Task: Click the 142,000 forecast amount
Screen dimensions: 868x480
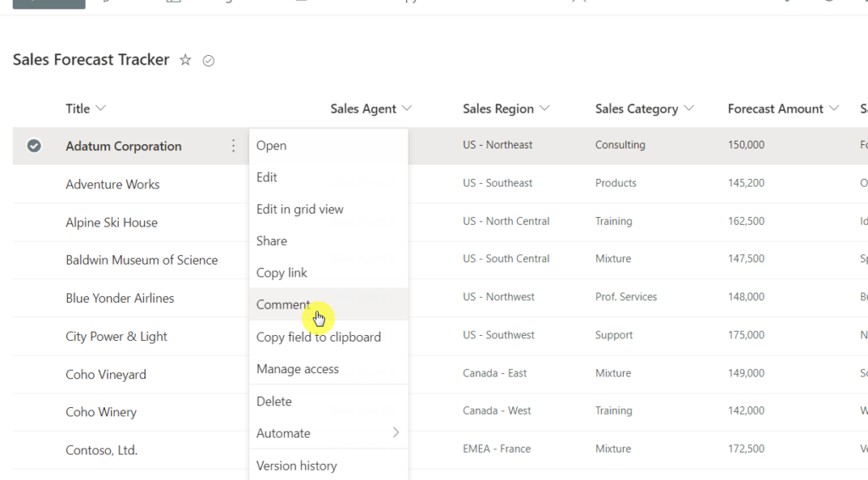Action: (746, 410)
